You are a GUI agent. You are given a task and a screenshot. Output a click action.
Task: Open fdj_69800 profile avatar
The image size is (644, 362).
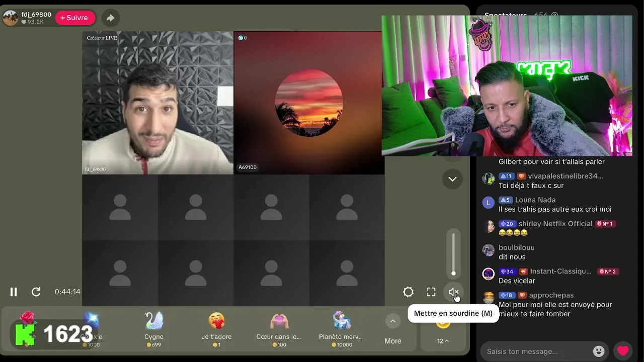point(11,18)
